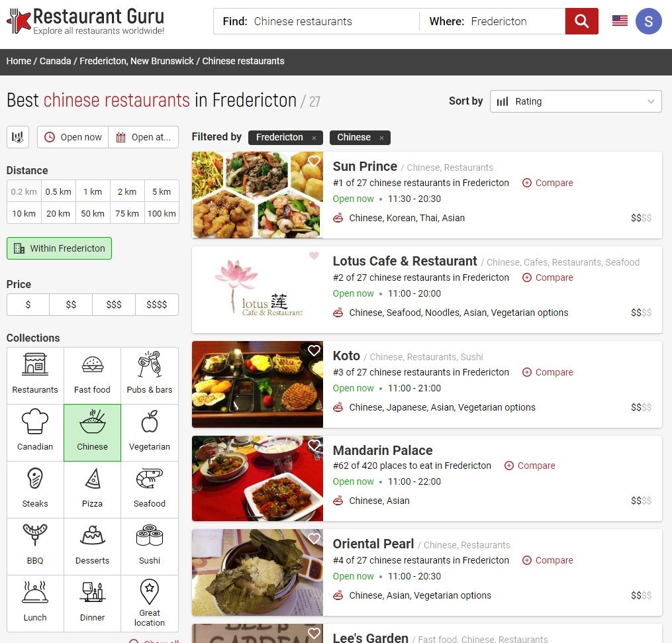Open the Mandarin Palace restaurant page
The width and height of the screenshot is (672, 643).
[383, 450]
